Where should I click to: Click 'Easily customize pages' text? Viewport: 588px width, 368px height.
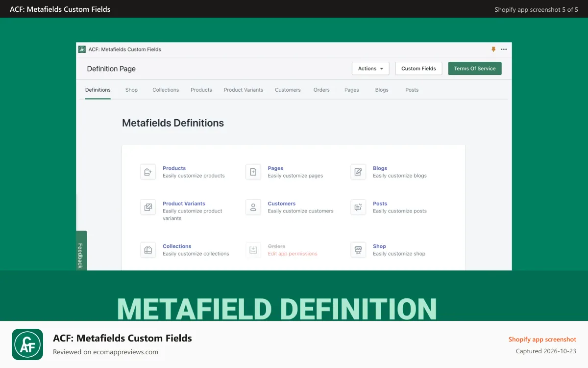295,176
